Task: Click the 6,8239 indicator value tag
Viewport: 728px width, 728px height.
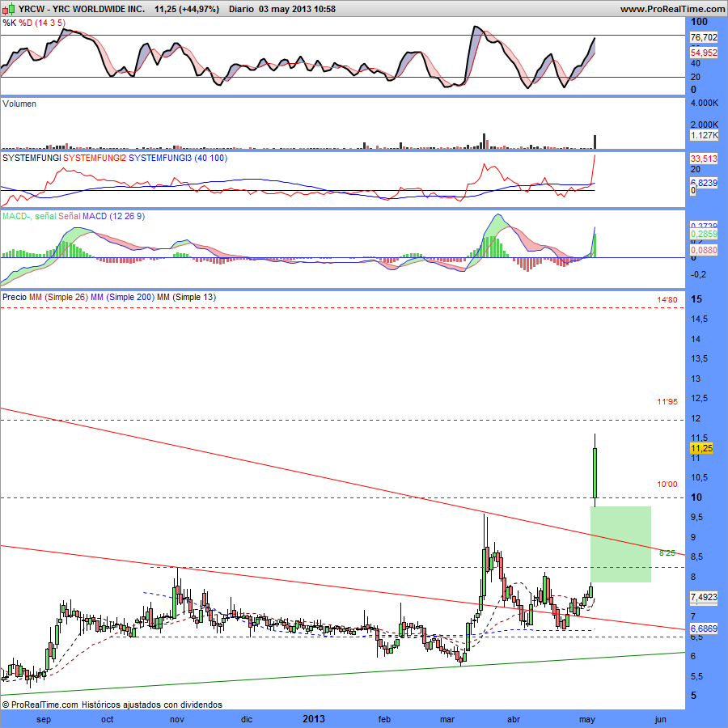Action: pyautogui.click(x=704, y=183)
